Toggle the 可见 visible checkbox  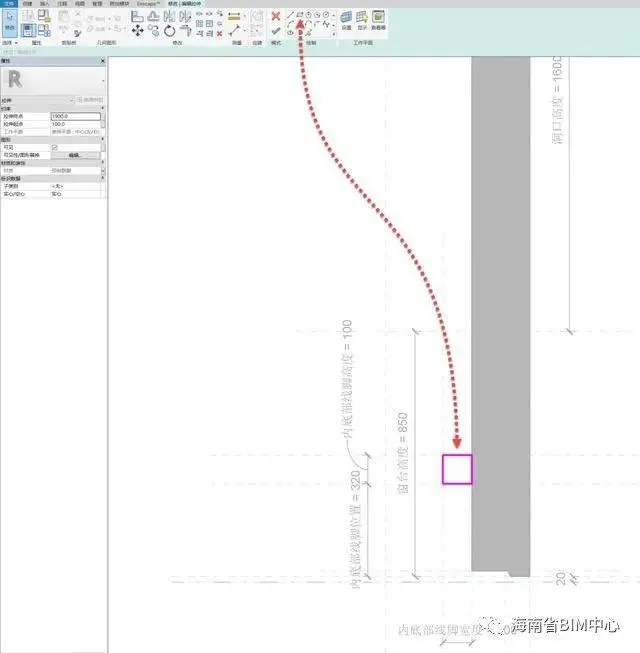tap(55, 147)
